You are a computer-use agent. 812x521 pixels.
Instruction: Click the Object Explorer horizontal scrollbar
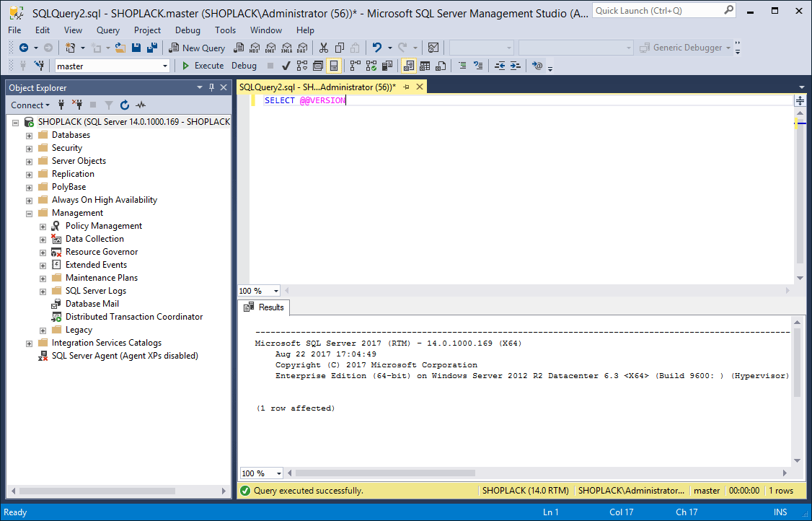coord(97,491)
